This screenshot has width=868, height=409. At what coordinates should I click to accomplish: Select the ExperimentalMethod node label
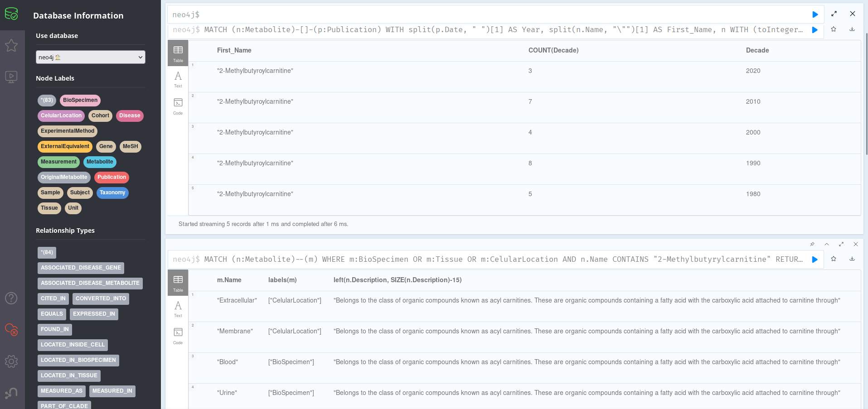pos(68,131)
